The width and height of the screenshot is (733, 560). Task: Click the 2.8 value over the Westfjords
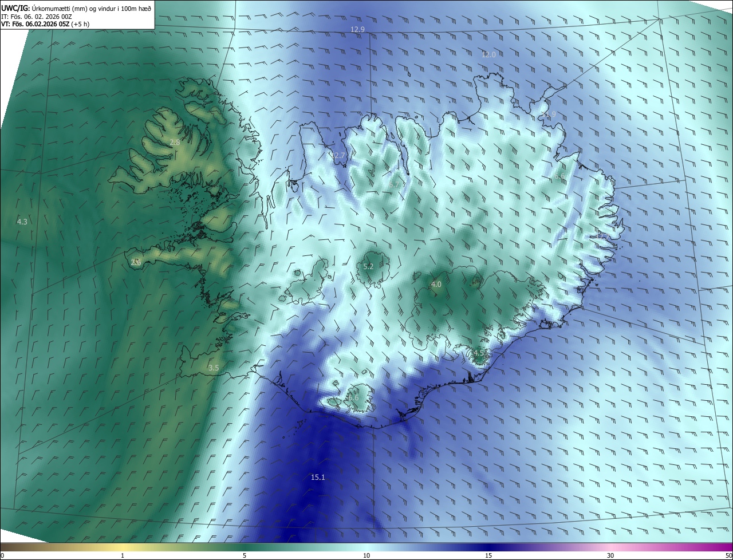pyautogui.click(x=175, y=142)
